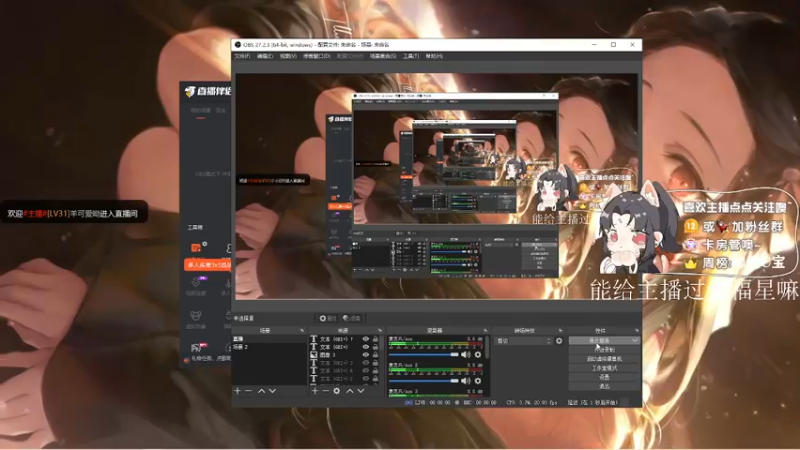Viewport: 800px width, 450px height.
Task: Select the first highlighted scene in scenes list
Action: [269, 339]
